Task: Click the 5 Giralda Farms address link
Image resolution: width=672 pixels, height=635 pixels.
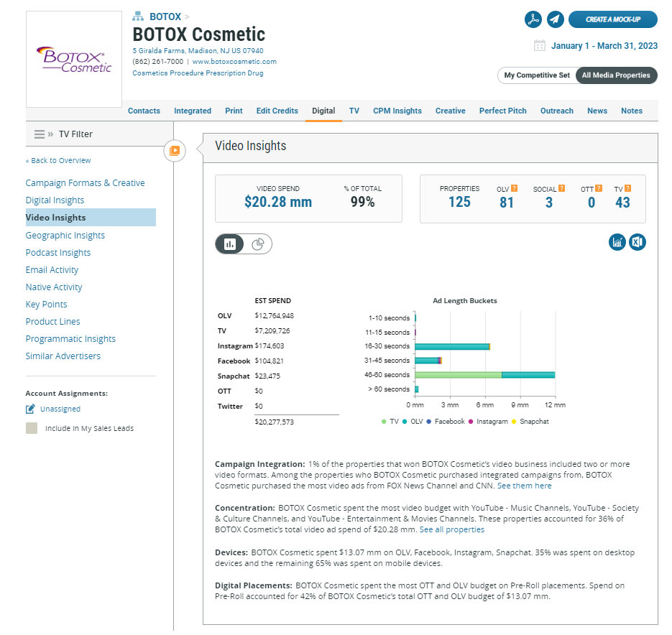Action: click(x=198, y=50)
